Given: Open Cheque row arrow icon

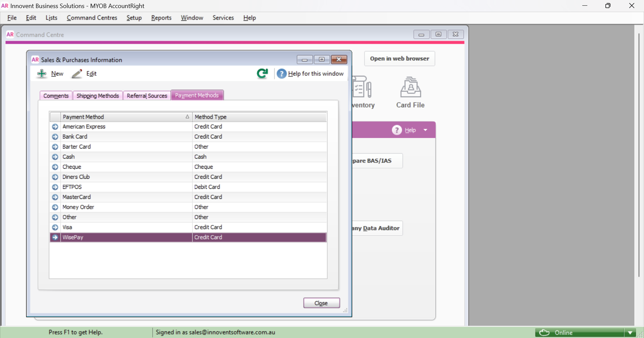Looking at the screenshot, I should [55, 167].
